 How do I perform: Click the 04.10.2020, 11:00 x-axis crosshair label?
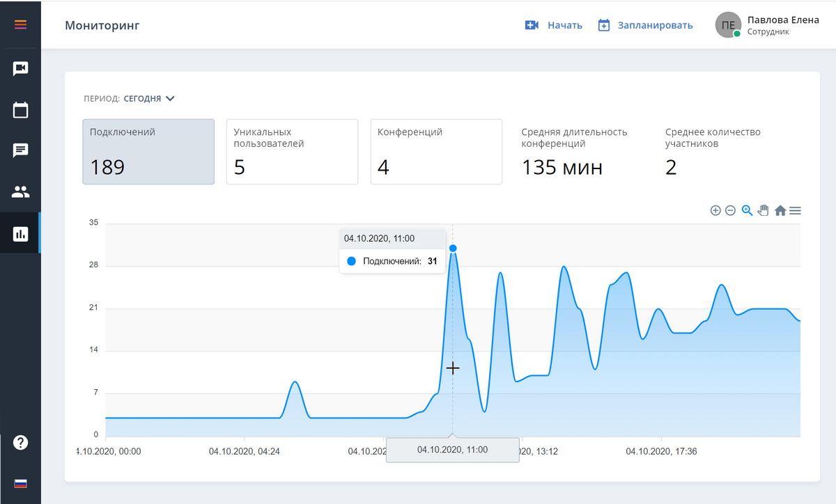[x=453, y=450]
